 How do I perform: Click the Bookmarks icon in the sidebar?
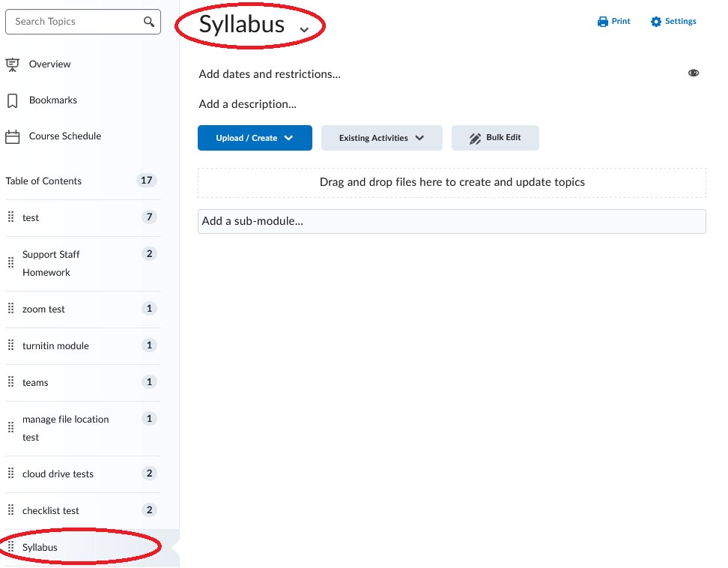(11, 100)
